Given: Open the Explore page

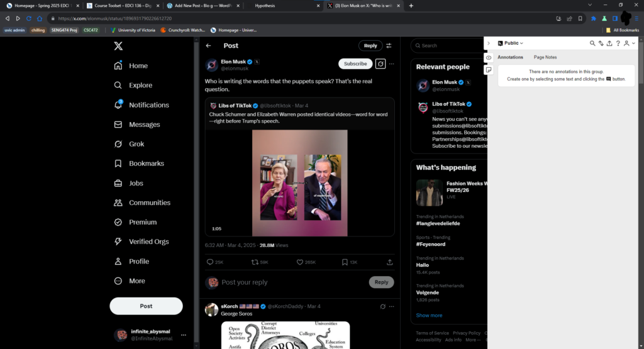Looking at the screenshot, I should (133, 86).
